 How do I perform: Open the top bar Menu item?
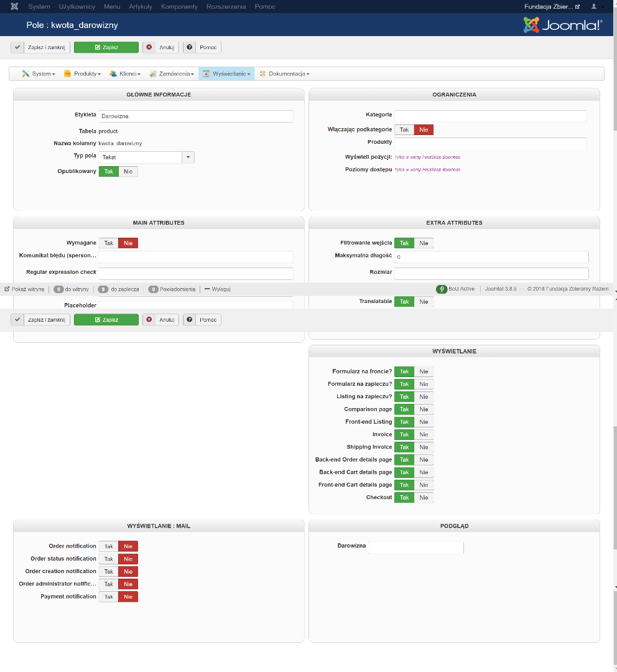[x=112, y=6]
